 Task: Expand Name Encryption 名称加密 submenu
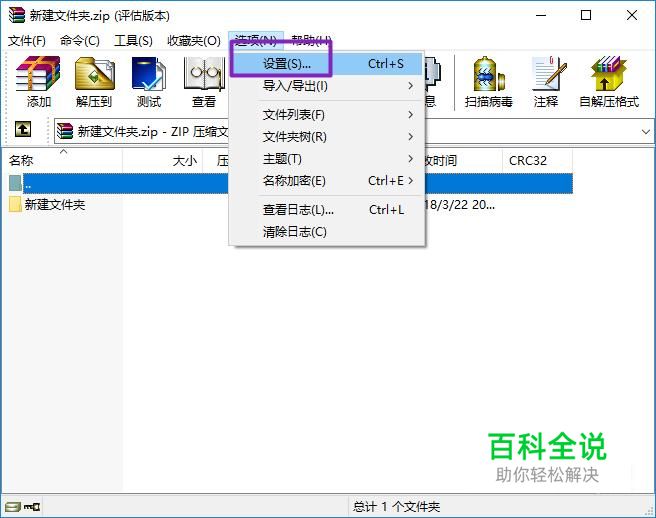327,181
